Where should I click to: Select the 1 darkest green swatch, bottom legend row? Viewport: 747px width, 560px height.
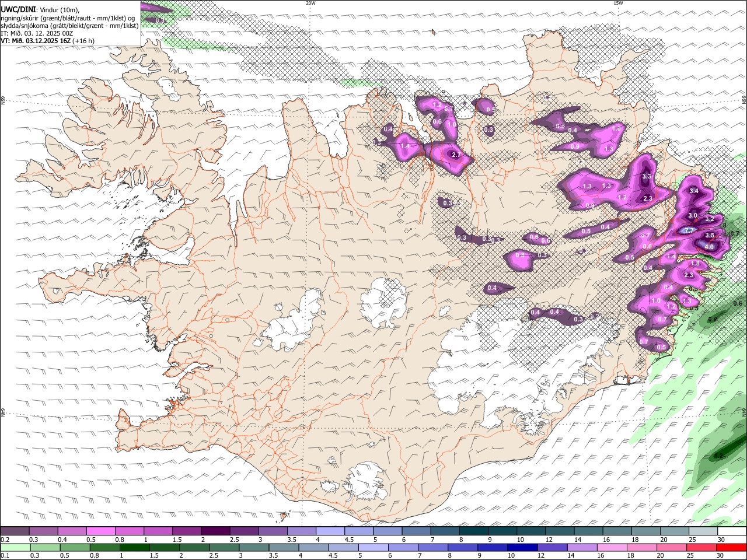135,548
